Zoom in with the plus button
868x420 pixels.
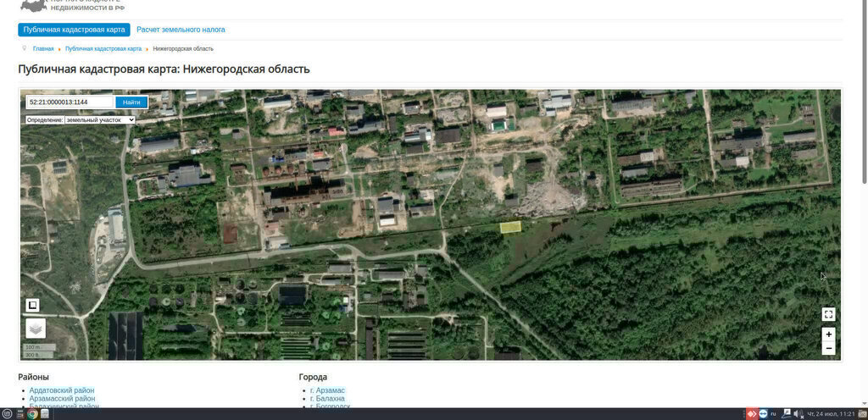point(828,334)
